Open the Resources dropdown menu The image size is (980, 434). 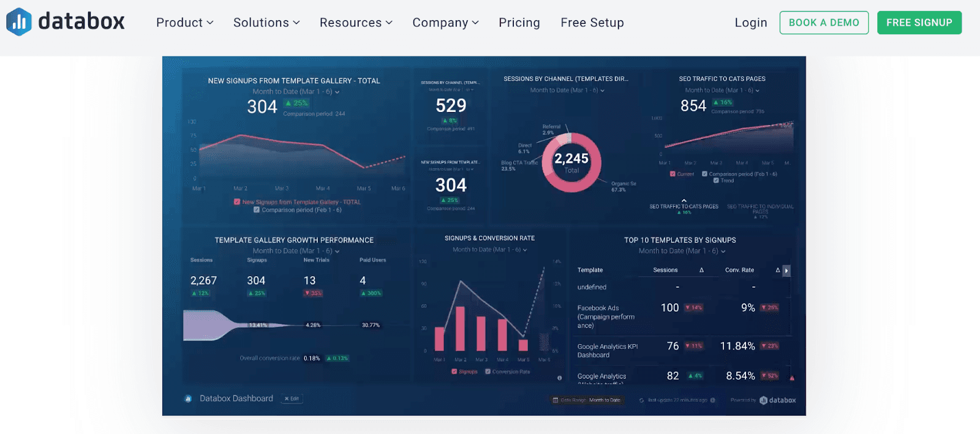[x=356, y=23]
